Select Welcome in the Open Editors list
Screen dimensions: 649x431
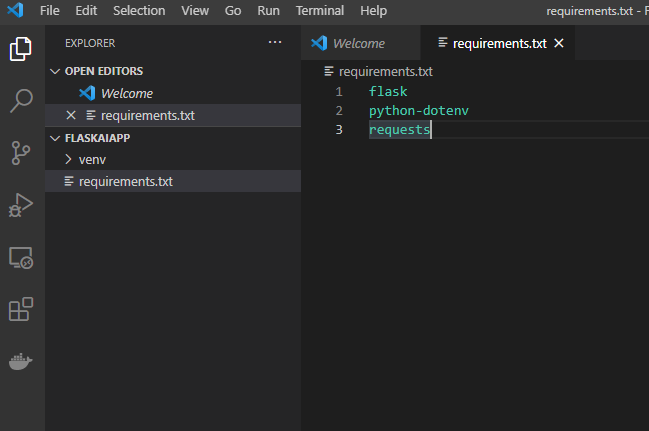[126, 93]
